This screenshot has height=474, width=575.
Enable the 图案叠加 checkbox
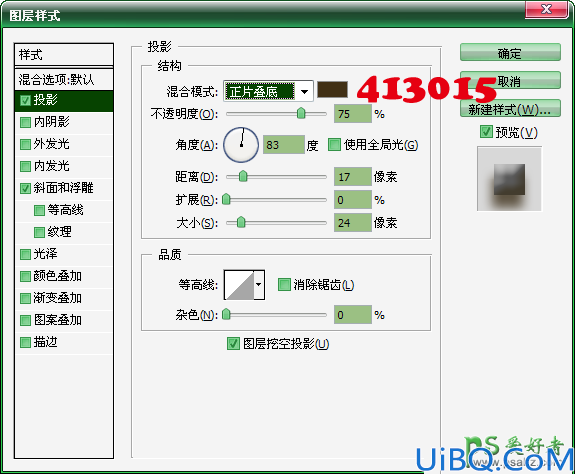click(25, 320)
